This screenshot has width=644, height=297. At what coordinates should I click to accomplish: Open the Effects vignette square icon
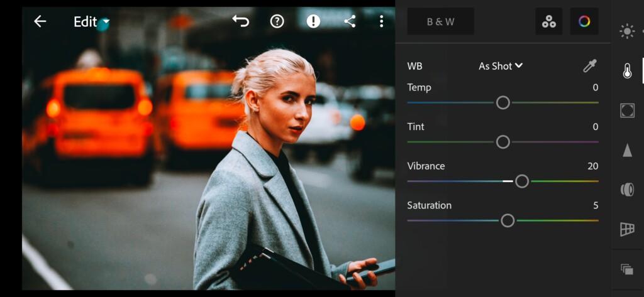[627, 111]
